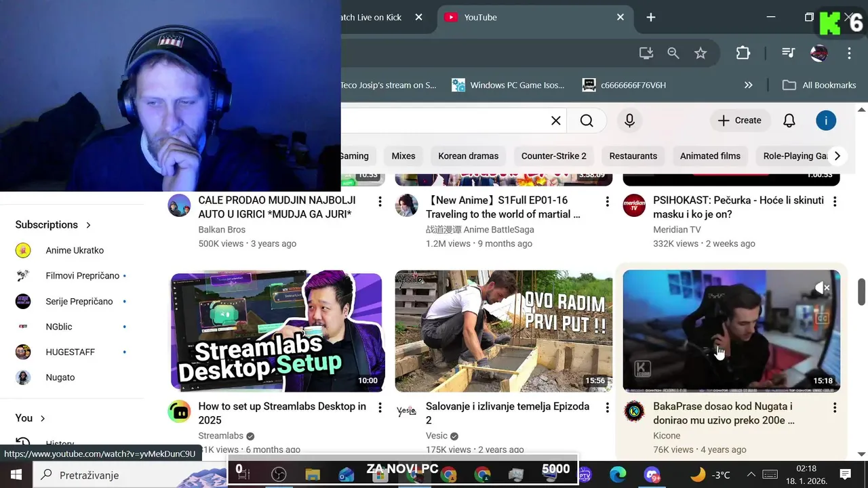Open Windows PC Game Isos bookmark
Image resolution: width=868 pixels, height=488 pixels.
coord(509,85)
